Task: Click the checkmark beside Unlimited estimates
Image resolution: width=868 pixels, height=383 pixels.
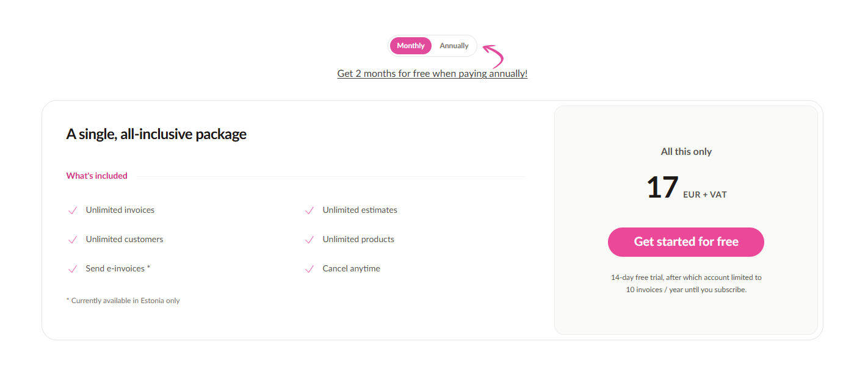Action: coord(309,210)
